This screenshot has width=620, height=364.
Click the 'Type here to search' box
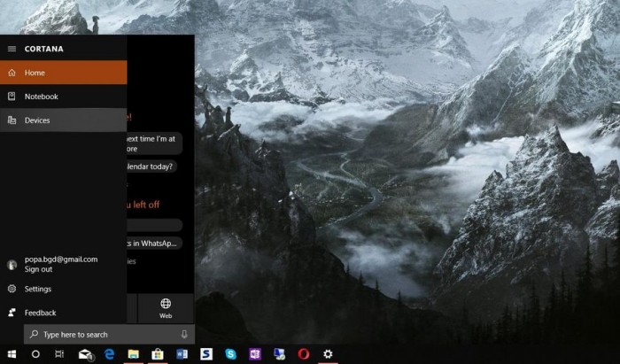pos(110,335)
